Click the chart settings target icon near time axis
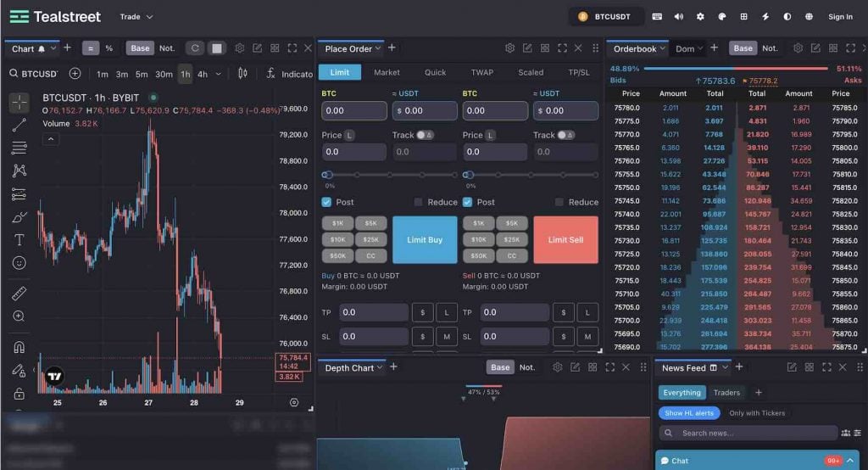This screenshot has height=470, width=868. click(x=294, y=402)
